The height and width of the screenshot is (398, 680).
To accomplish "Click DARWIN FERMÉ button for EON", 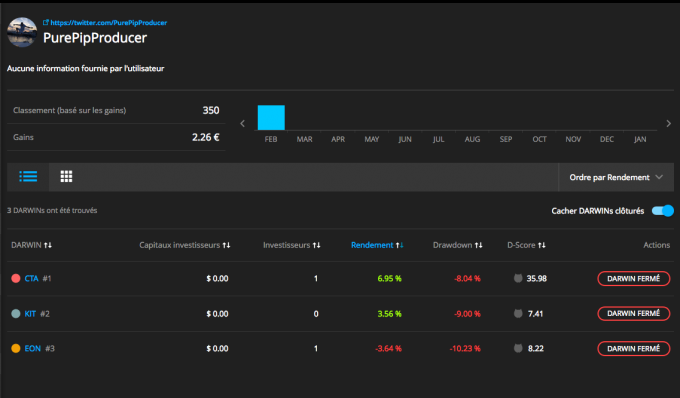I will tap(634, 348).
